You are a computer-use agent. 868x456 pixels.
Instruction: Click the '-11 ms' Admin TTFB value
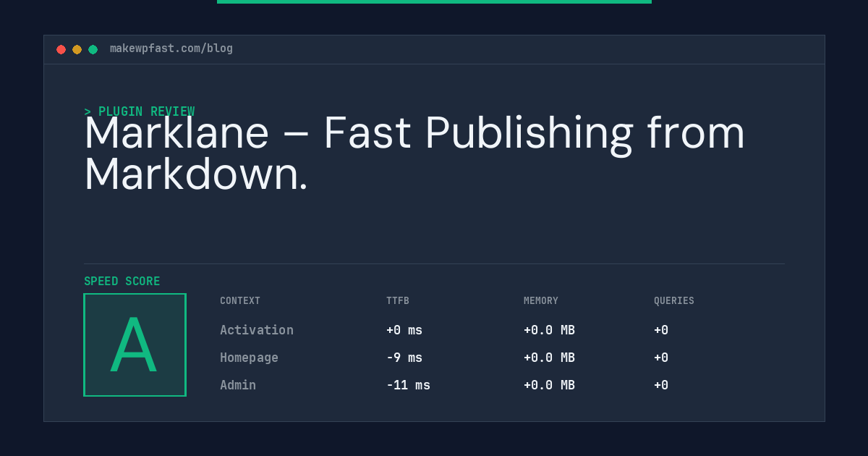click(408, 385)
